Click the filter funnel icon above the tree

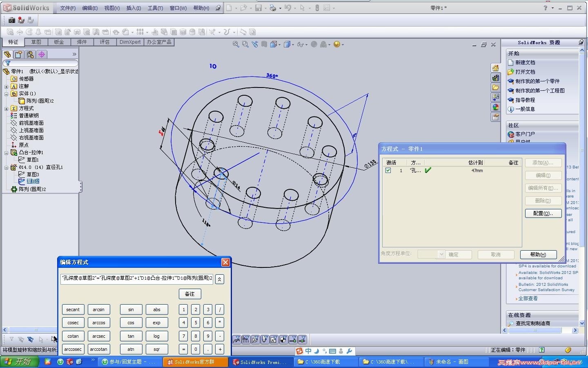[8, 63]
